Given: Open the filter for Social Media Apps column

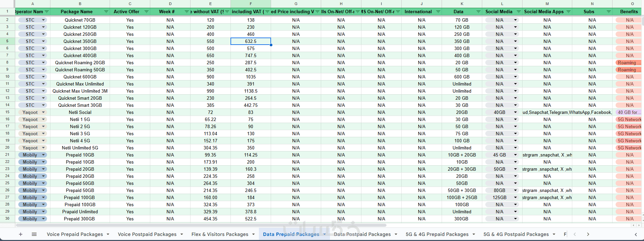Looking at the screenshot, I should [x=569, y=11].
